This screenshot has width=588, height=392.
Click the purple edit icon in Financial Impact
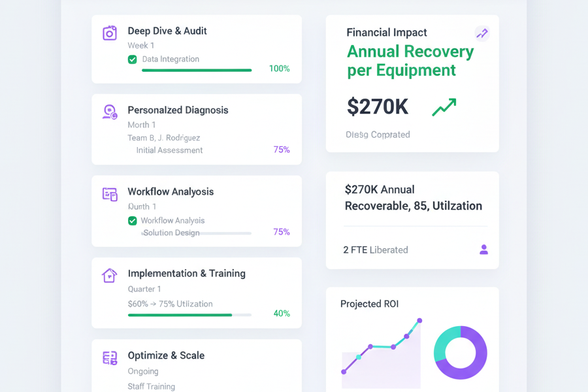[x=482, y=33]
